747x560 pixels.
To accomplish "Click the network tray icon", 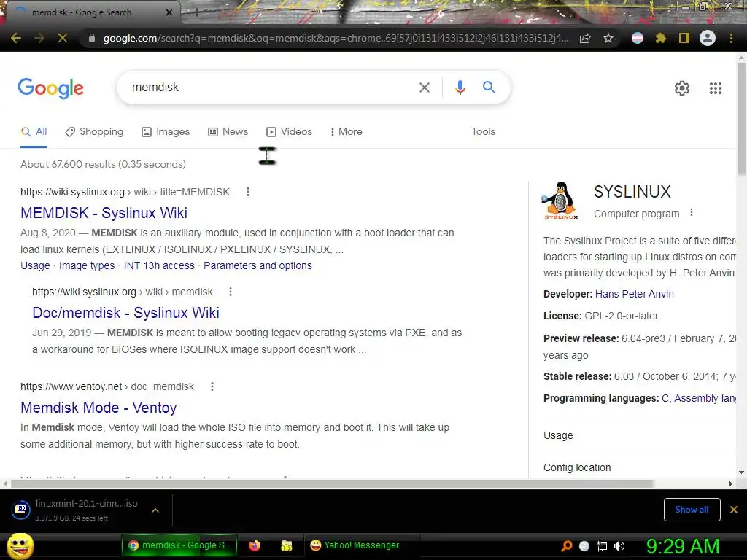I will tap(602, 546).
